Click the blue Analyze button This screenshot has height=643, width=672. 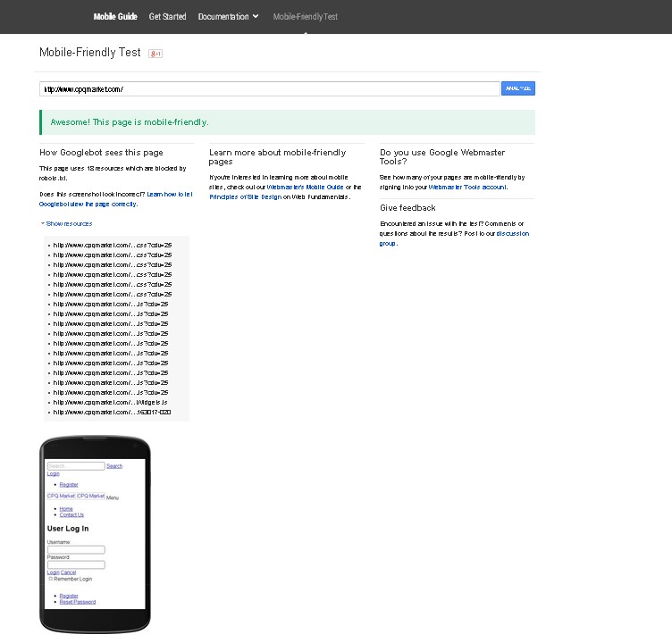click(518, 88)
